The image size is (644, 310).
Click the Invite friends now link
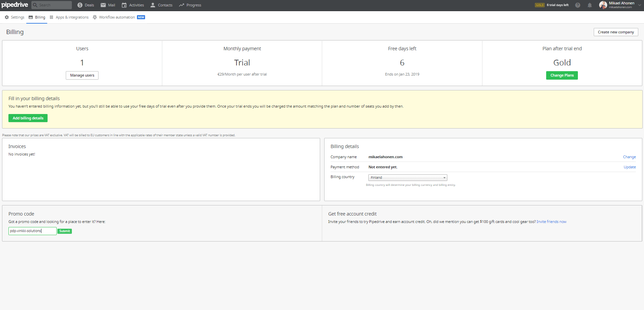[551, 222]
